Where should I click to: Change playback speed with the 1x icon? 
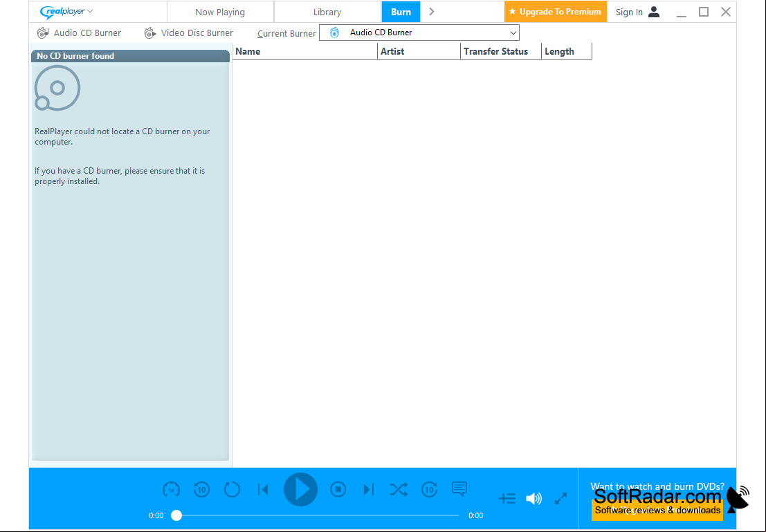point(171,489)
